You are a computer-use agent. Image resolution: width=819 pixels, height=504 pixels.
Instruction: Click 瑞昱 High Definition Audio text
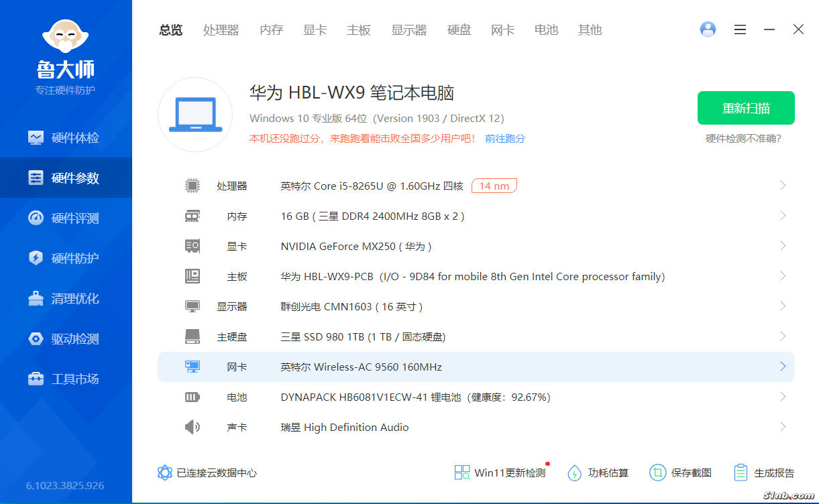345,428
